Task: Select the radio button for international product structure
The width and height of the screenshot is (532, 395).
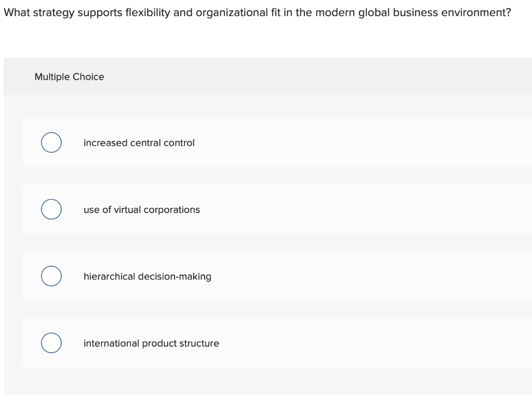Action: (51, 343)
